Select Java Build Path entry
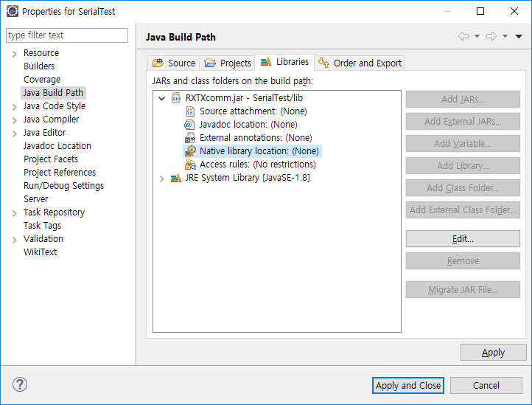Screen dimensions: 532x405 click(53, 92)
